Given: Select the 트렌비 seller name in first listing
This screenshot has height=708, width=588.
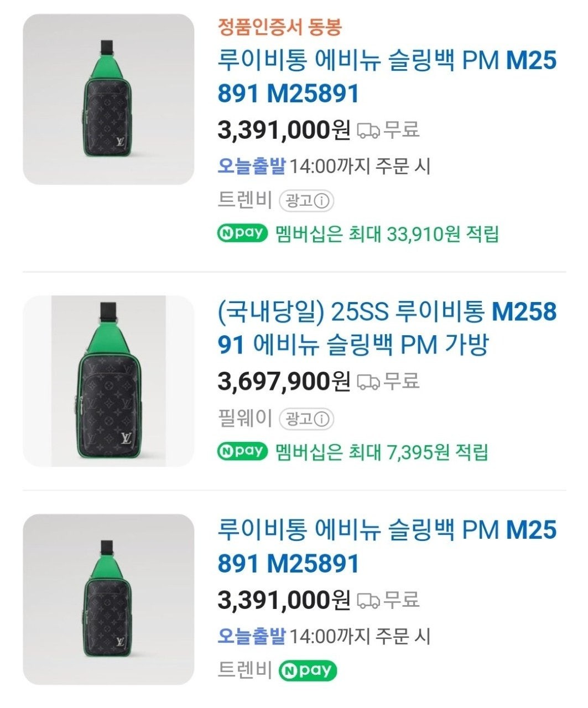Looking at the screenshot, I should coord(245,201).
